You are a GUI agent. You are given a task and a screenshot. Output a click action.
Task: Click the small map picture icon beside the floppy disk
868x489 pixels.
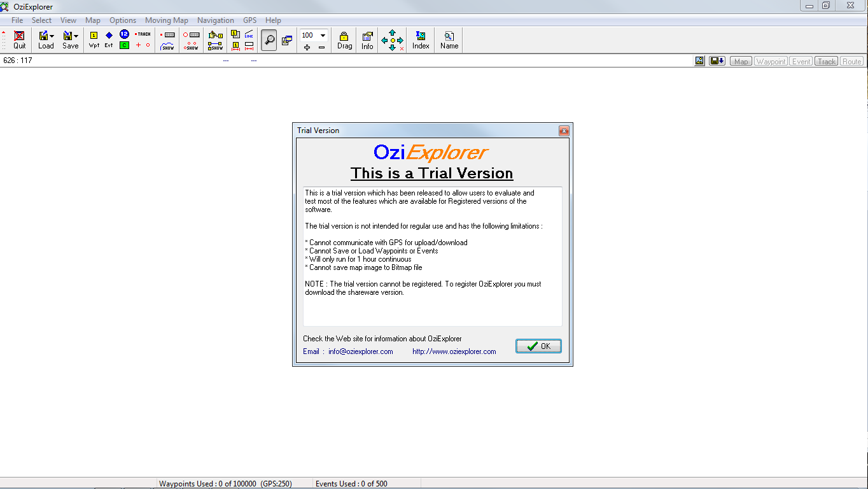click(700, 61)
